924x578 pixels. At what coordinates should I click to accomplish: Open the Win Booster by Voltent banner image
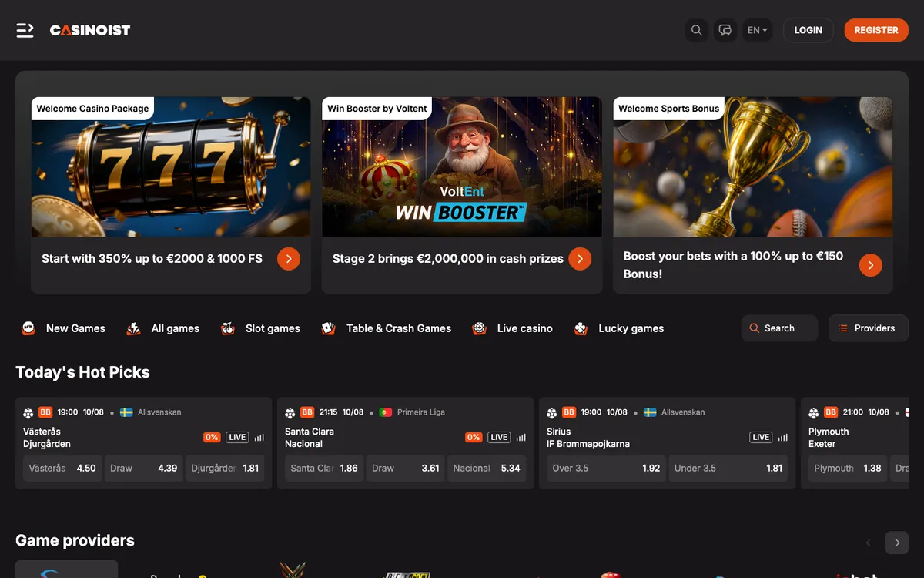click(x=462, y=166)
